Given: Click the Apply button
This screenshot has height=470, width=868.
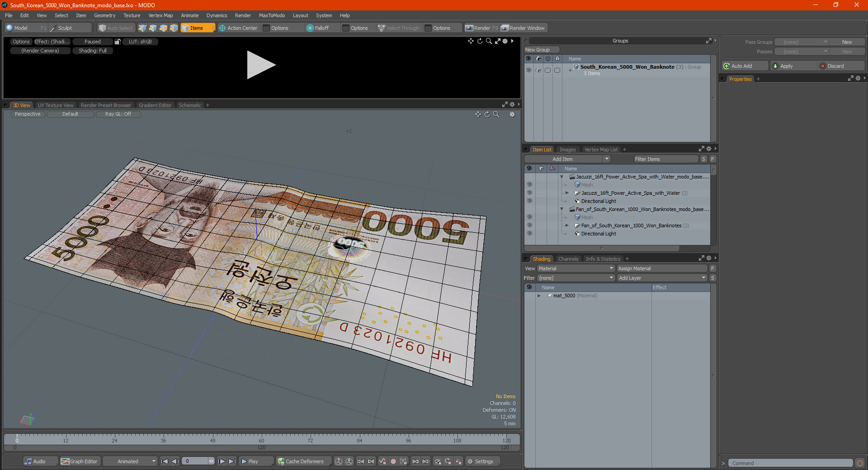Looking at the screenshot, I should (x=793, y=66).
